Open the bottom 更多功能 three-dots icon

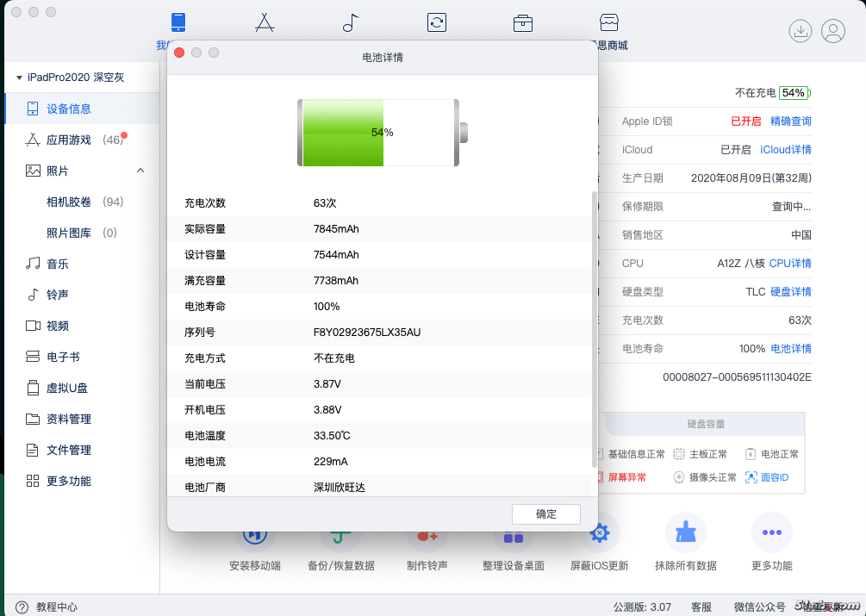tap(771, 534)
